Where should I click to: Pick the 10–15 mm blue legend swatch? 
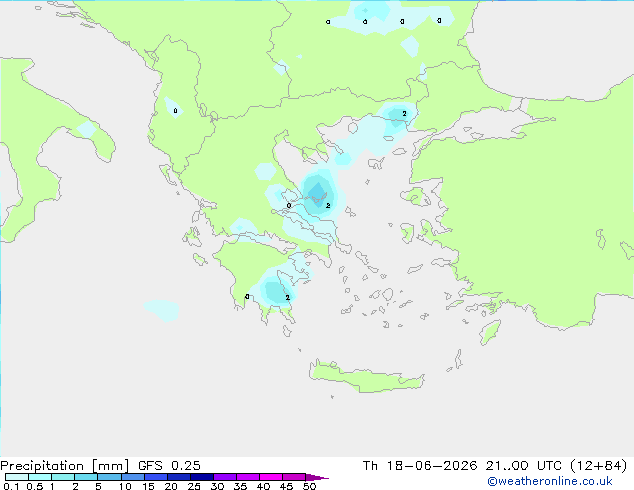[132, 477]
